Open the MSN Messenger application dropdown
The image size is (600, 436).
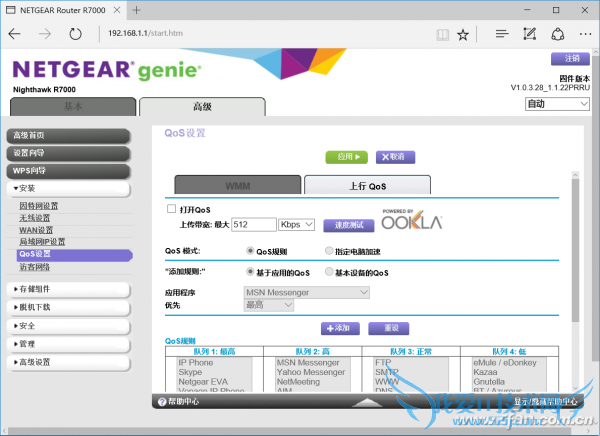[x=307, y=292]
